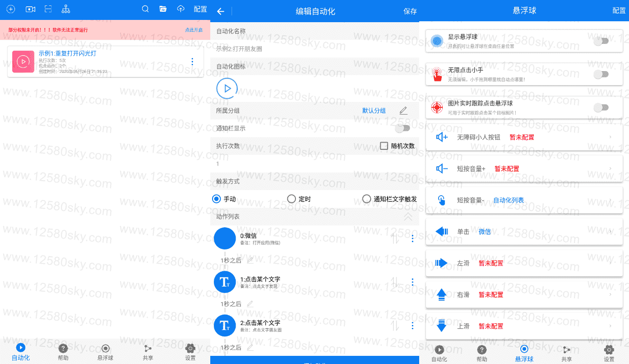Tap reorder arrows for action 0:微信

(x=395, y=238)
